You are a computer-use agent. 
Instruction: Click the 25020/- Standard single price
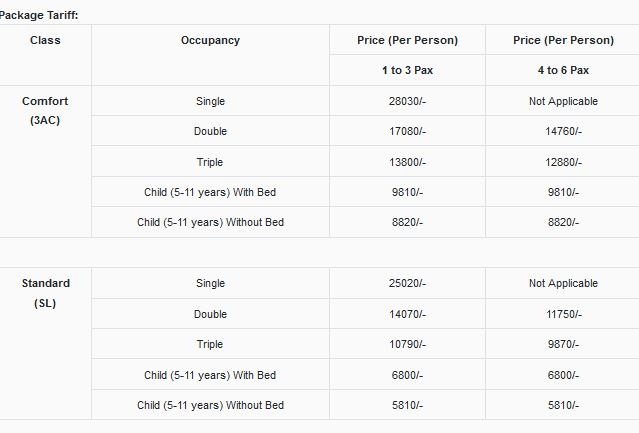click(408, 283)
